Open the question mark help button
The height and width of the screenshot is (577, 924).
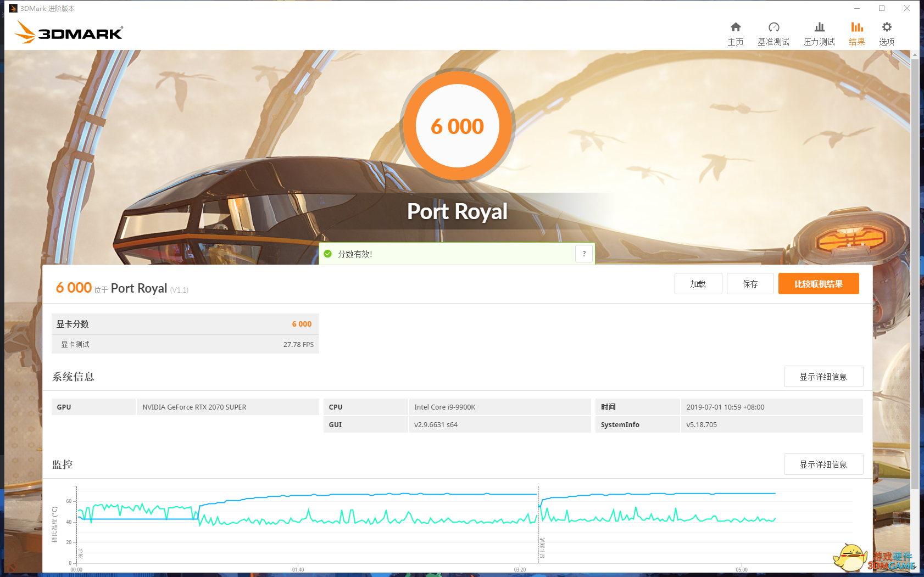[584, 254]
